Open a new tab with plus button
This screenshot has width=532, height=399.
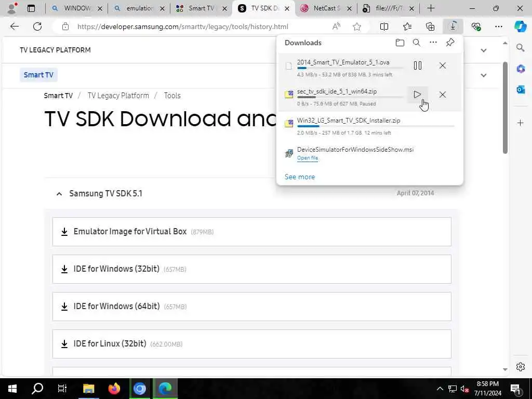point(431,8)
